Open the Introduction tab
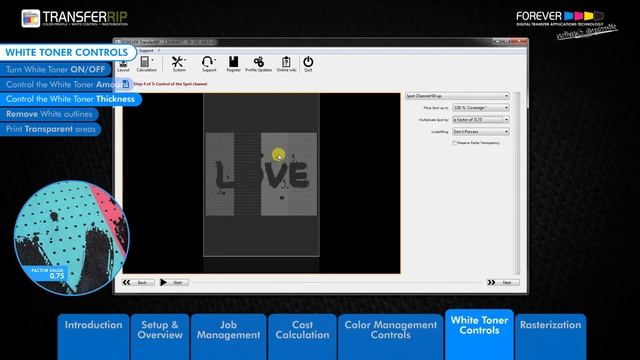Viewport: 640px width, 360px height. pos(93,336)
